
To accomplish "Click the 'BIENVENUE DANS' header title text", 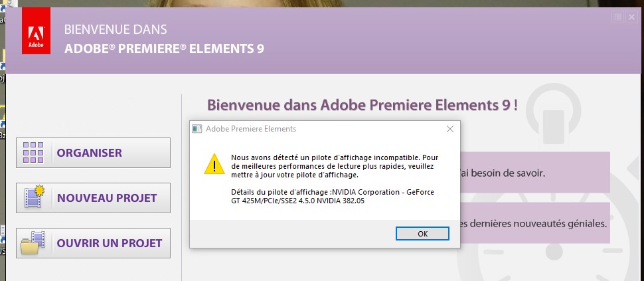I will point(116,30).
